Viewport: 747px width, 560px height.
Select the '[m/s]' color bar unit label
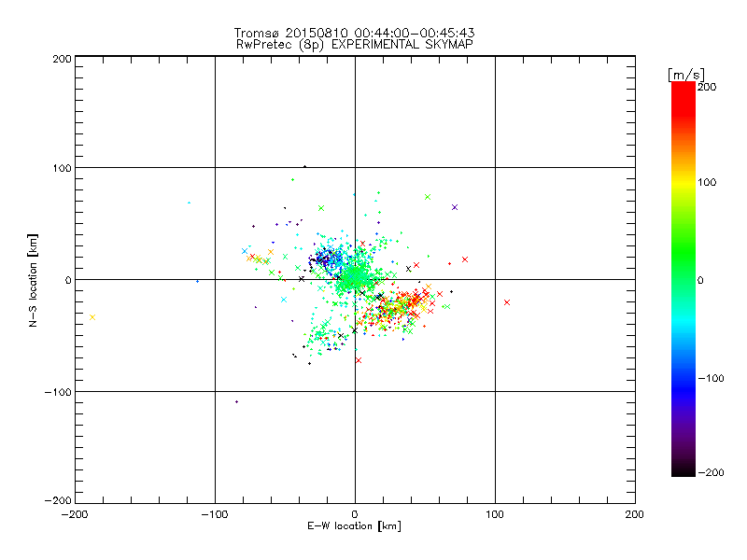pos(686,75)
